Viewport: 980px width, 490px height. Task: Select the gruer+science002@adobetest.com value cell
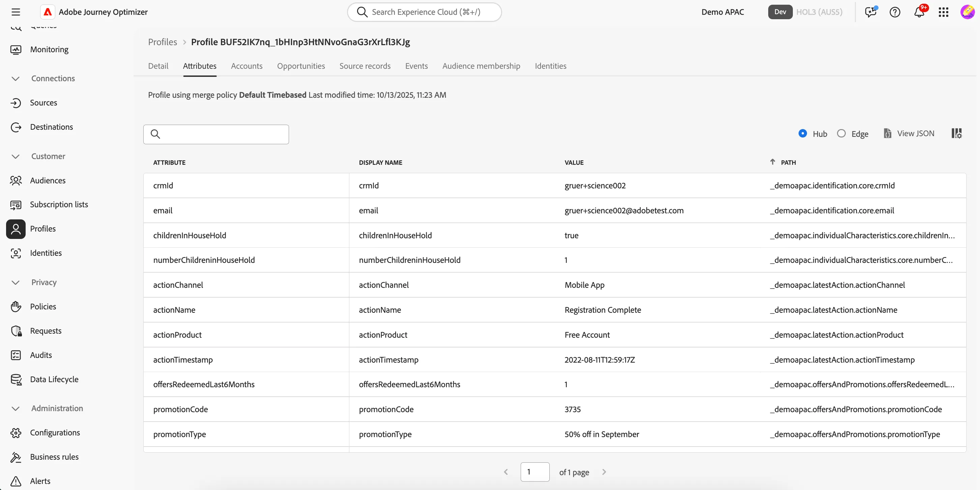[624, 211]
